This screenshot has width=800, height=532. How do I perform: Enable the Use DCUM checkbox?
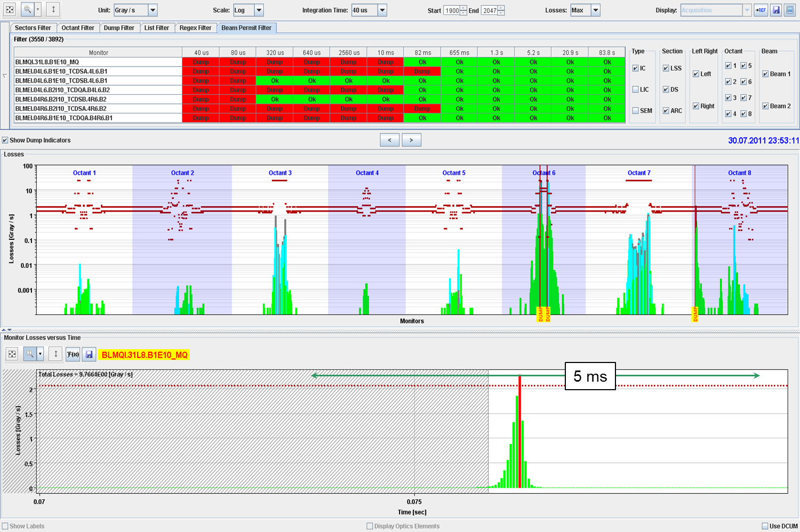pyautogui.click(x=765, y=526)
